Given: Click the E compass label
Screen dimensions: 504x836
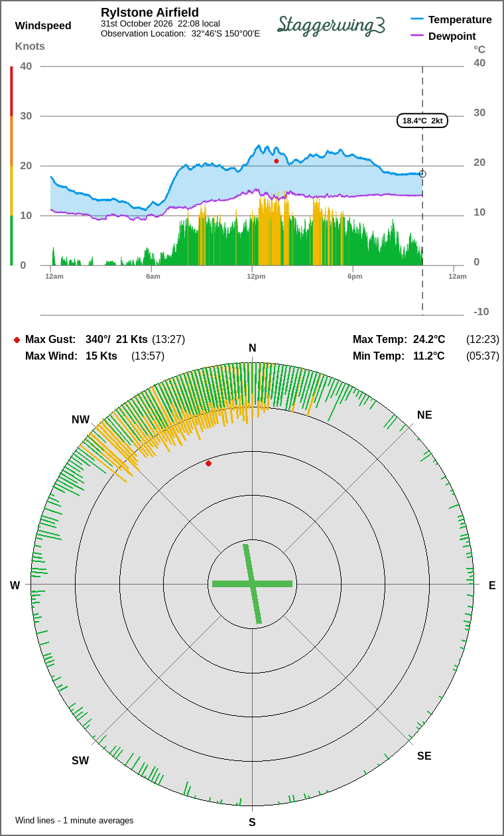Looking at the screenshot, I should point(492,585).
